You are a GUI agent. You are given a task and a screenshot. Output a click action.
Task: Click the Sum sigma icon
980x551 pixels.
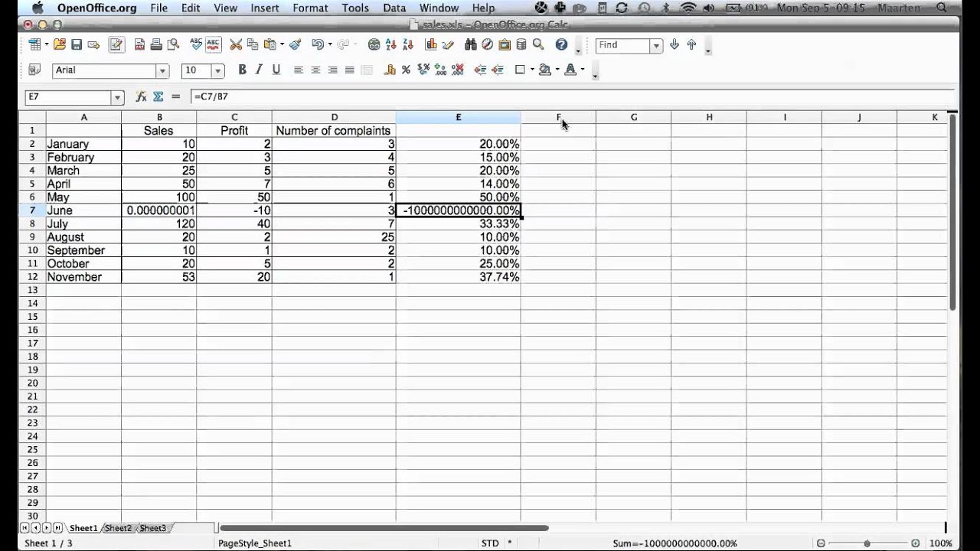(x=158, y=96)
